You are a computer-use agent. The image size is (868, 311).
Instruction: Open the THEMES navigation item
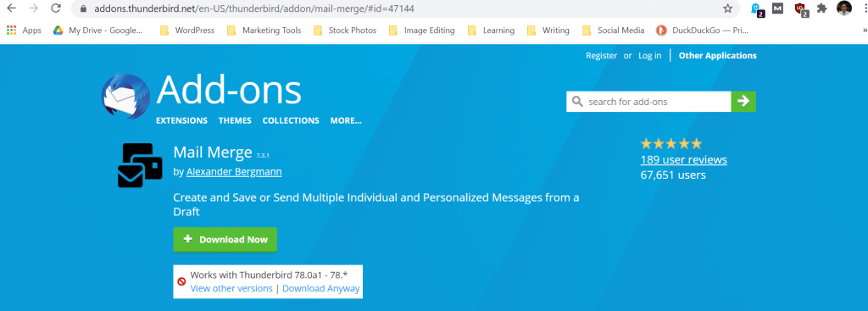click(235, 120)
